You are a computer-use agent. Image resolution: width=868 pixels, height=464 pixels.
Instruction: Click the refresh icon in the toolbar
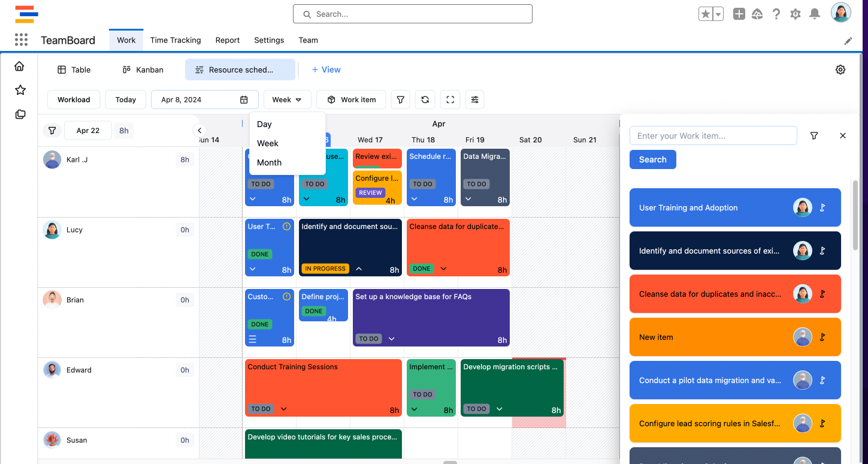click(425, 100)
